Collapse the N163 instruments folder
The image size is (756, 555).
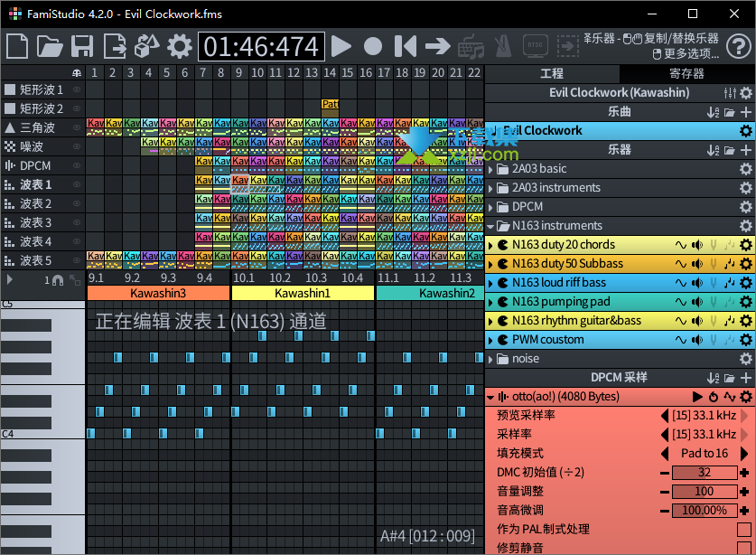coord(490,226)
